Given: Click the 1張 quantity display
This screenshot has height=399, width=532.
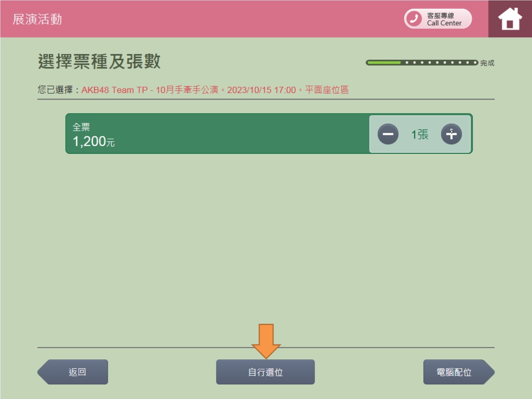Looking at the screenshot, I should 420,134.
